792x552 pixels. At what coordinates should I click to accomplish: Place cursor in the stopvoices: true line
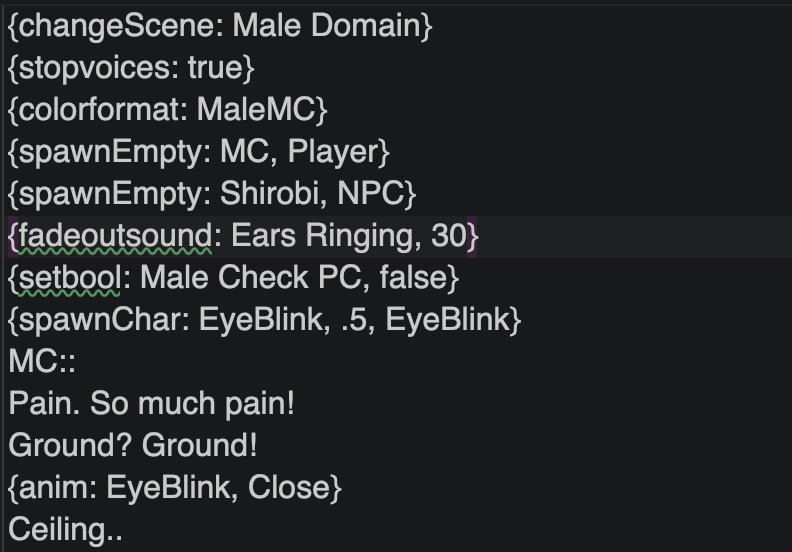pos(132,68)
